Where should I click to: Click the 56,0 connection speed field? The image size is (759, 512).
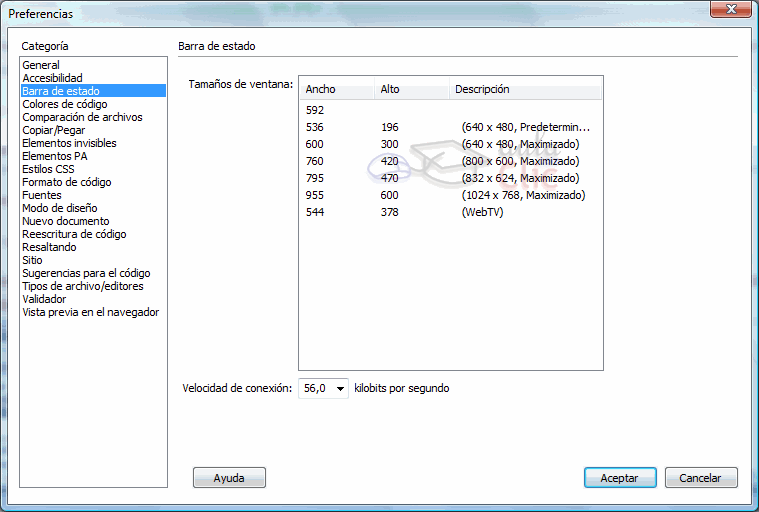click(315, 388)
